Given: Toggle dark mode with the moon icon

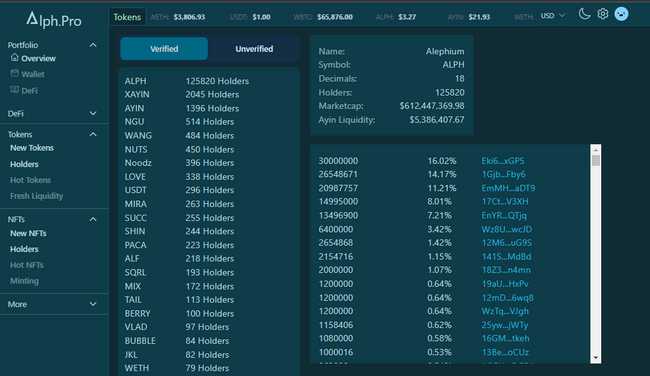Looking at the screenshot, I should pos(585,15).
